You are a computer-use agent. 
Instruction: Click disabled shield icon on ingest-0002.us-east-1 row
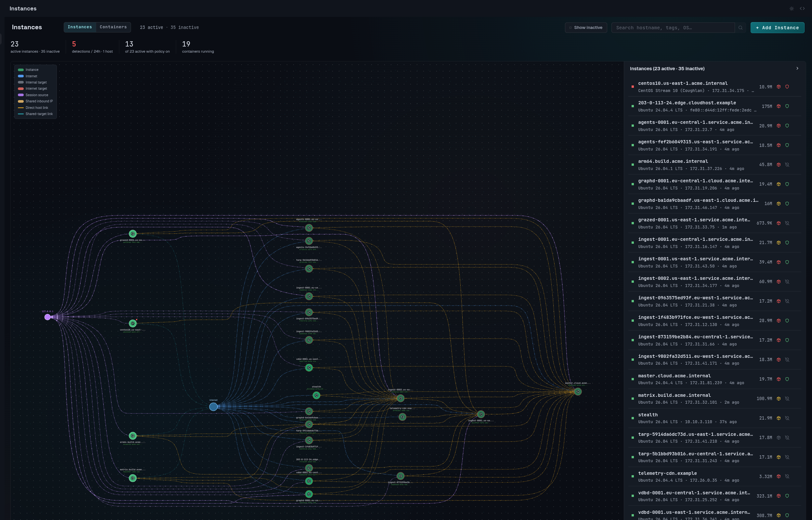(x=787, y=281)
